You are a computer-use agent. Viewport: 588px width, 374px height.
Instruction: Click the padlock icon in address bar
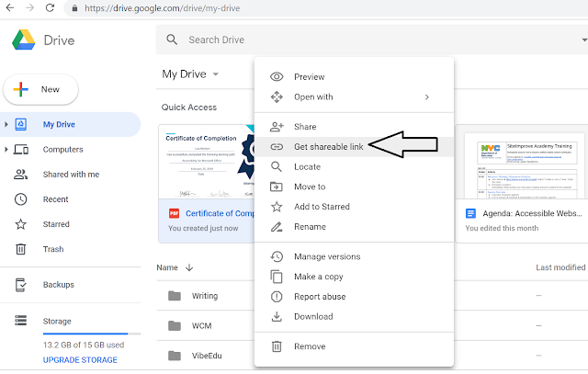click(x=74, y=8)
